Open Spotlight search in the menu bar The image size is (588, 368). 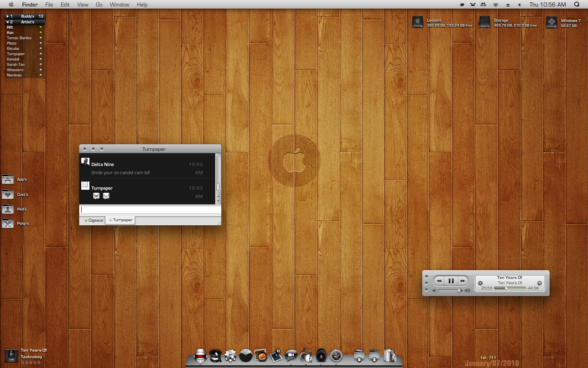pyautogui.click(x=577, y=4)
